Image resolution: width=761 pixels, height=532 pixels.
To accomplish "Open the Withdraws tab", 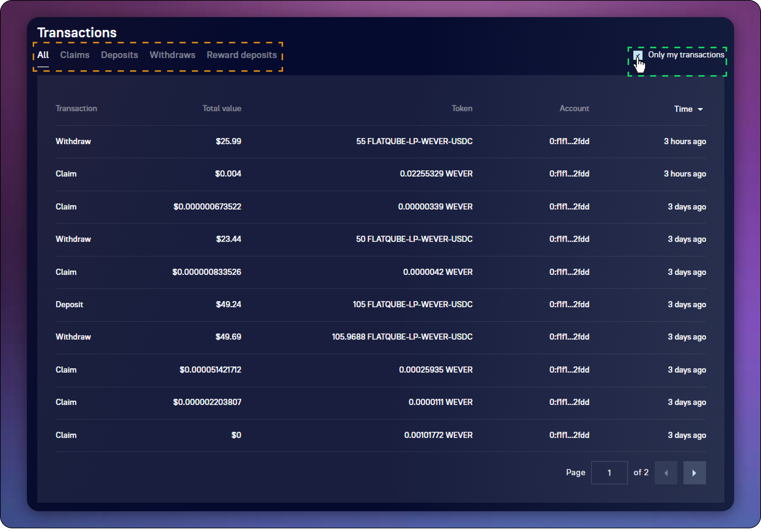I will point(172,55).
